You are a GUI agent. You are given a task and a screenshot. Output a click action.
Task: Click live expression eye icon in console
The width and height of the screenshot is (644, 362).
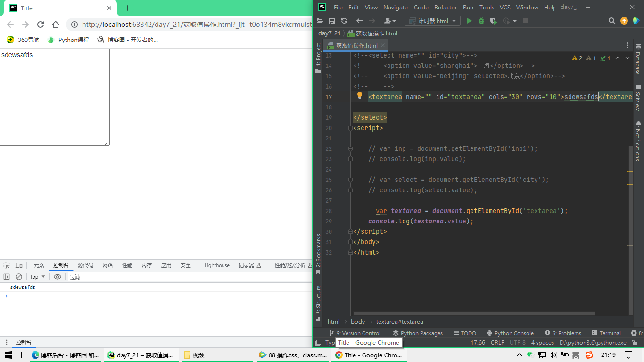tap(58, 277)
